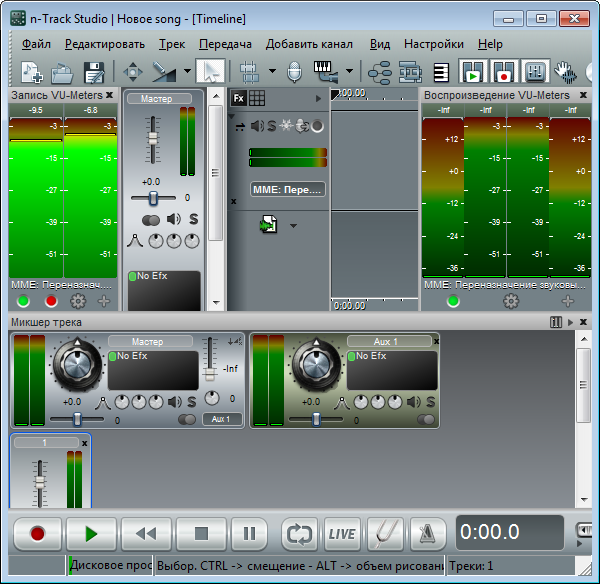Close the Запись VU-Meters panel
Screen dimensions: 600x584
[x=109, y=95]
